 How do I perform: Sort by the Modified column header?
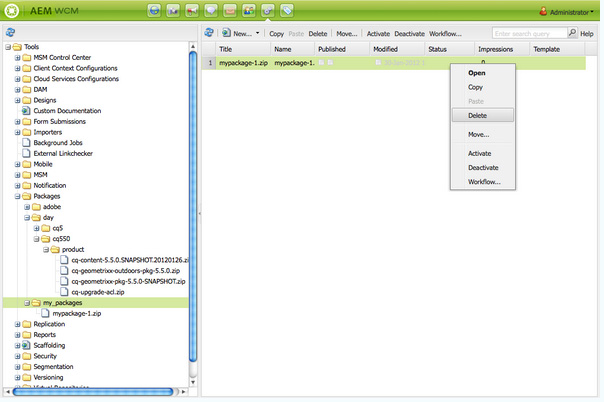click(x=397, y=49)
